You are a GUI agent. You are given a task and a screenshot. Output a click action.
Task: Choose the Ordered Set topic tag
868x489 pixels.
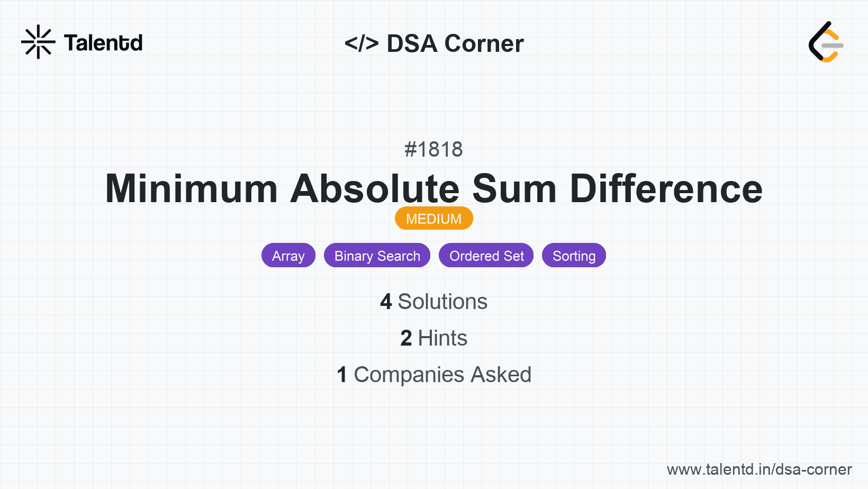(x=486, y=256)
